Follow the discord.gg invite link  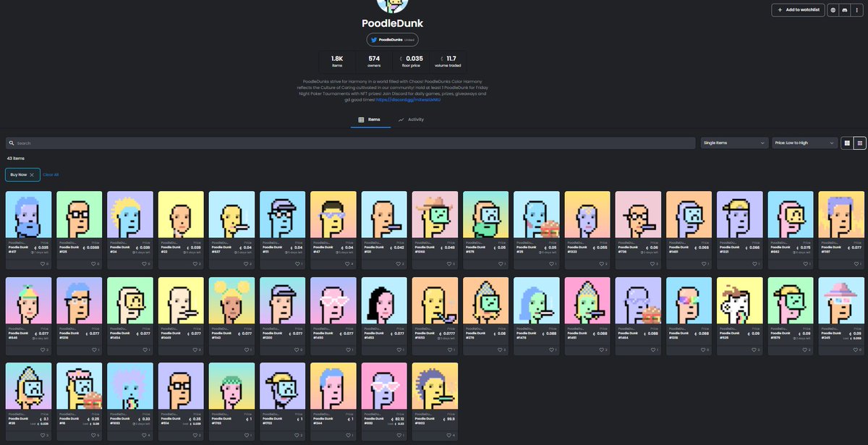tap(408, 99)
